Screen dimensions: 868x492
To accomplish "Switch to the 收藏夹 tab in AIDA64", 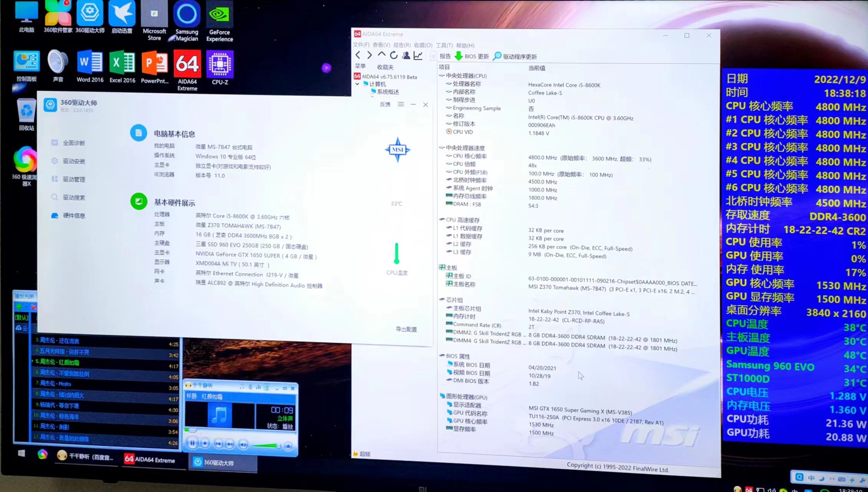I will (385, 67).
